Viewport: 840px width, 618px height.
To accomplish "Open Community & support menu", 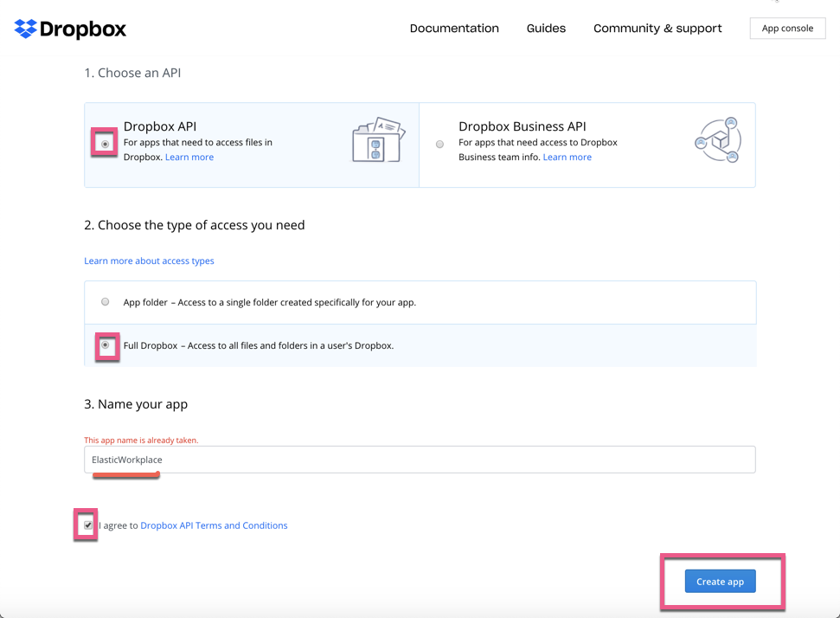I will 657,29.
